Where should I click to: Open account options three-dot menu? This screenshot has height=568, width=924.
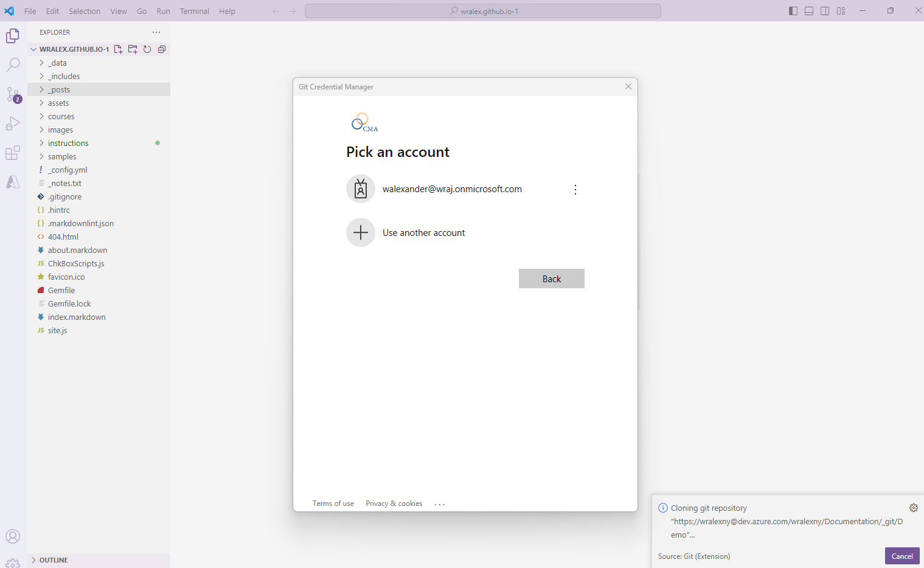pos(575,190)
